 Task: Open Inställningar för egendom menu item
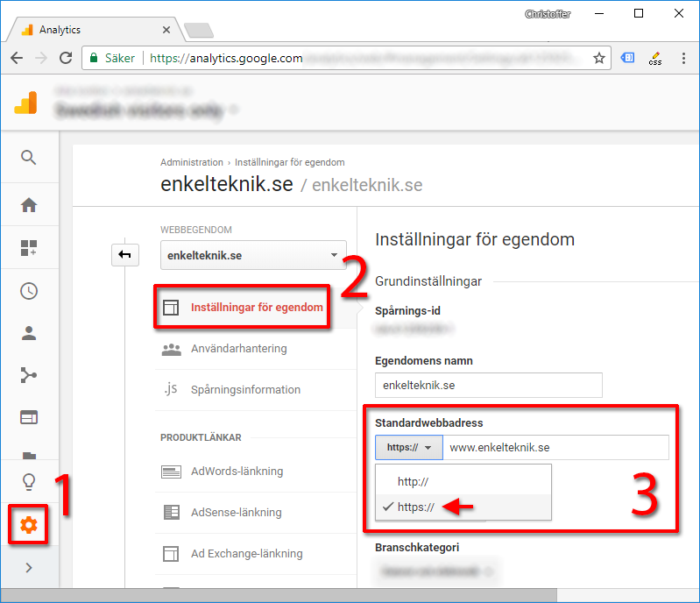pyautogui.click(x=256, y=308)
